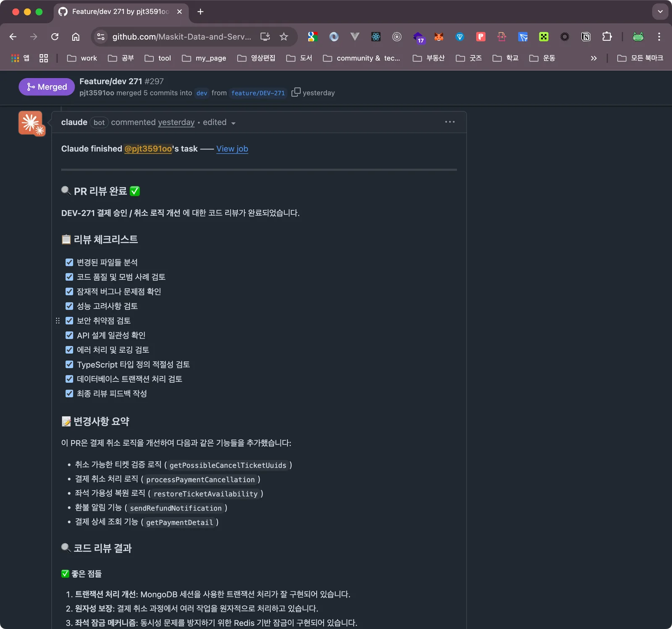Toggle the '성능 고려사항 검토' checkbox
672x629 pixels.
pos(69,306)
